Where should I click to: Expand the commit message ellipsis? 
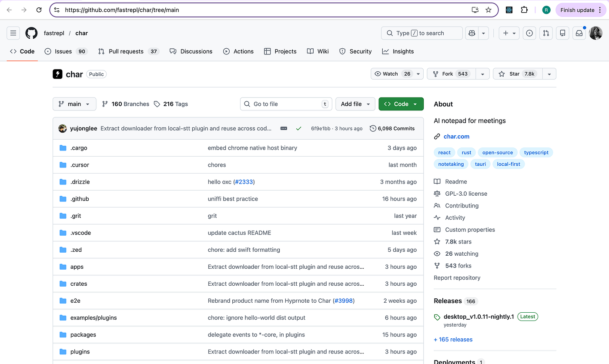(x=284, y=129)
